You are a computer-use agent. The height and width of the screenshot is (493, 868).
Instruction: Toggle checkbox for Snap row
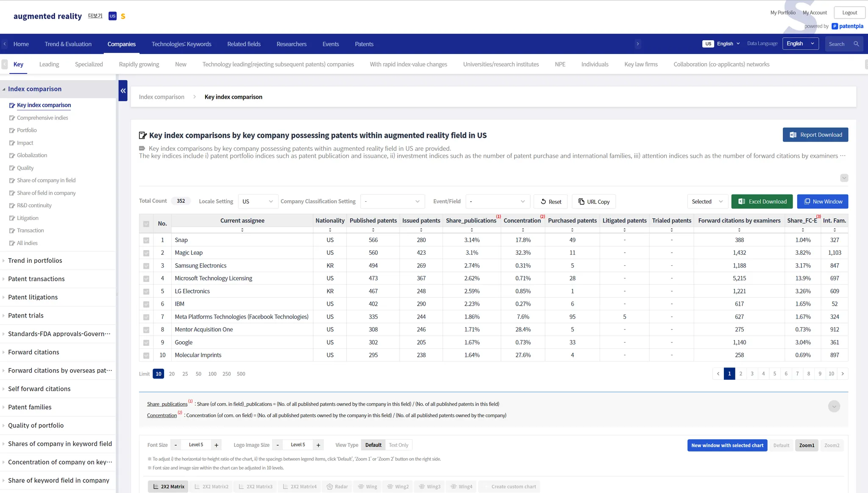click(146, 240)
